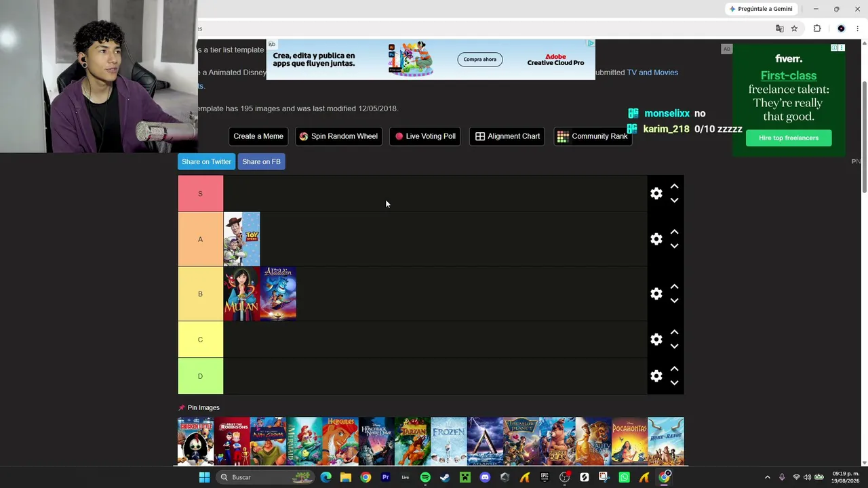Open settings gear for the C tier row
This screenshot has height=488, width=868.
(656, 340)
